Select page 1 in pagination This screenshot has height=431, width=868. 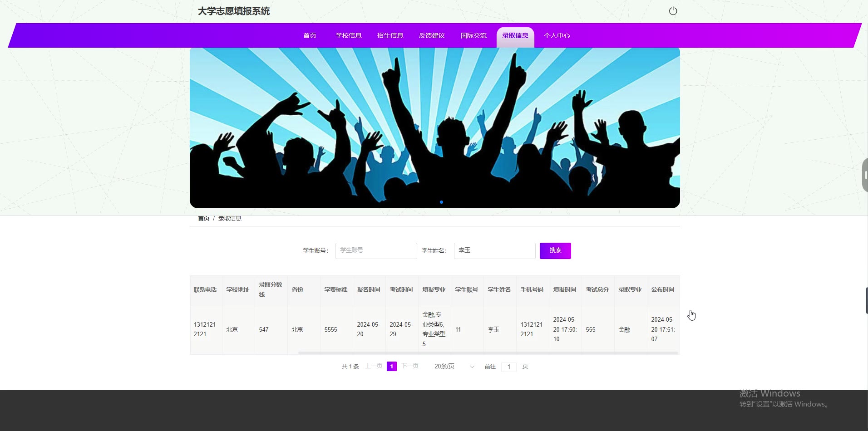(x=392, y=366)
